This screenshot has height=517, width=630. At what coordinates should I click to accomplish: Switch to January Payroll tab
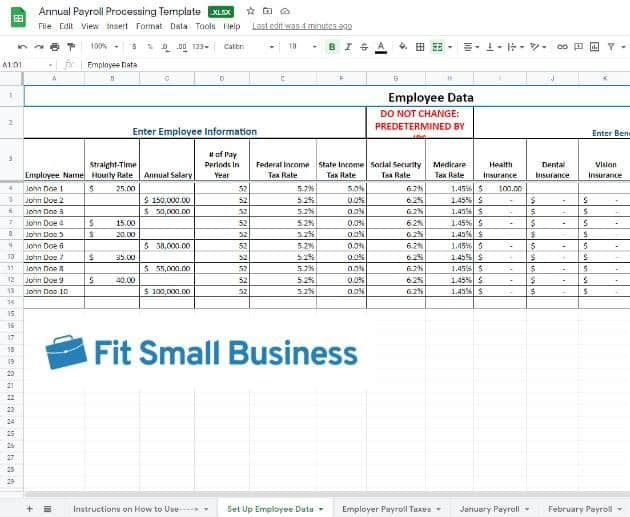point(494,509)
